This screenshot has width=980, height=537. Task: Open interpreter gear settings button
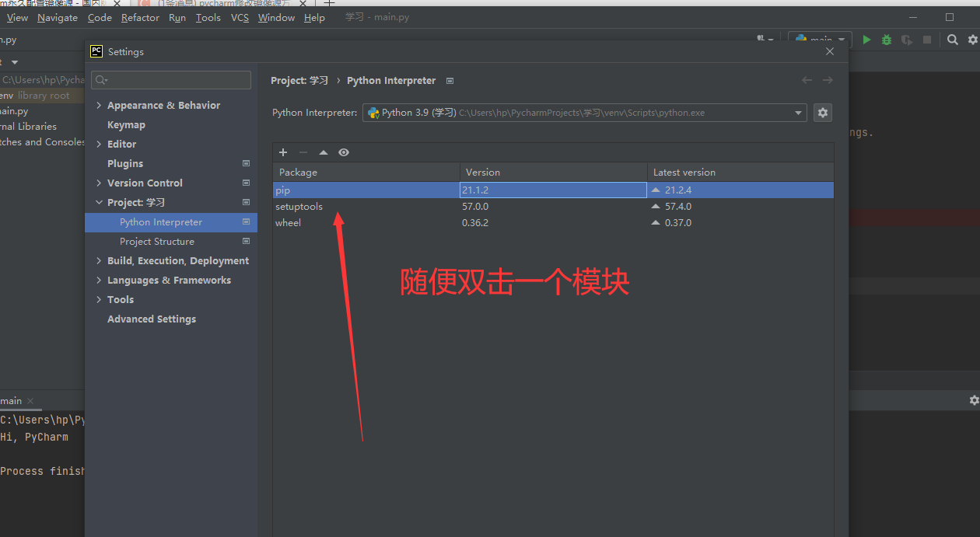point(822,113)
